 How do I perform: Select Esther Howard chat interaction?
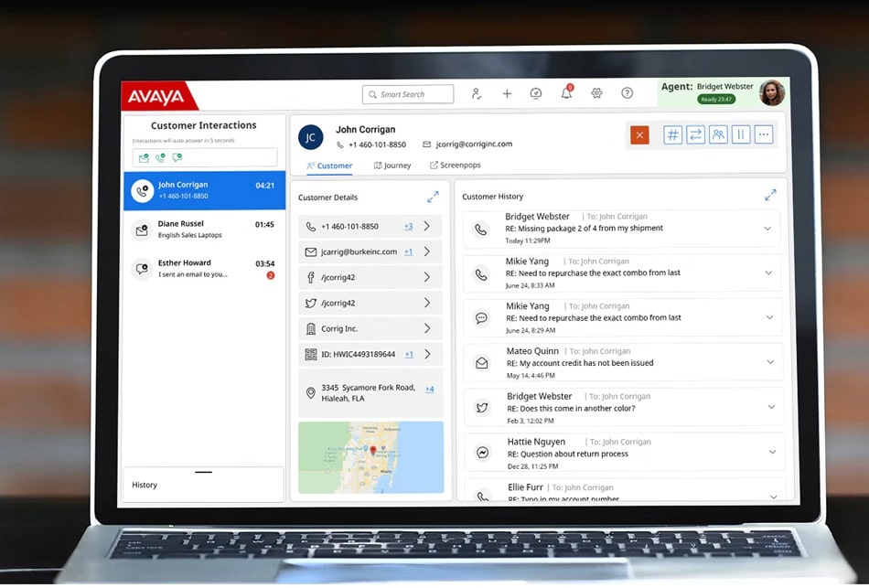point(204,268)
